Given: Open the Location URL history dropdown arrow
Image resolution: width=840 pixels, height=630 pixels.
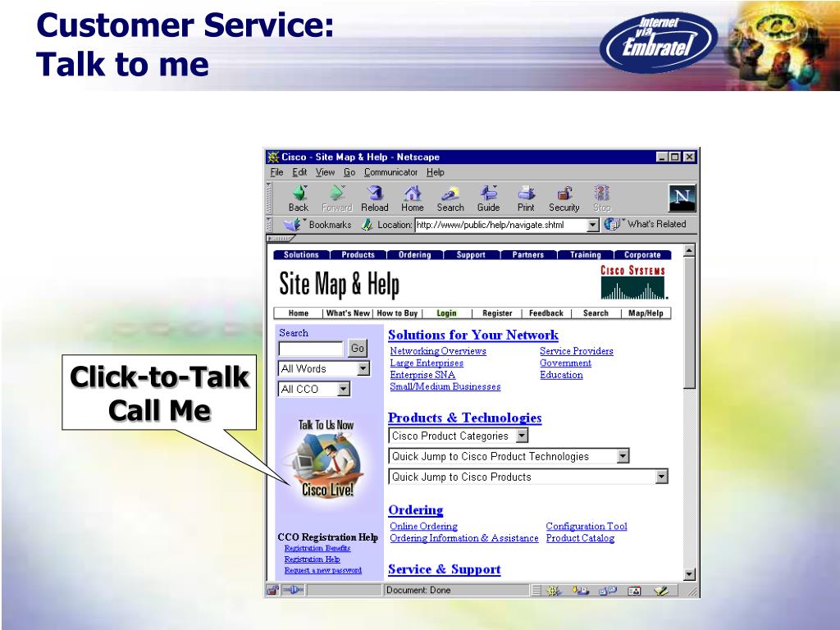Looking at the screenshot, I should click(x=592, y=225).
